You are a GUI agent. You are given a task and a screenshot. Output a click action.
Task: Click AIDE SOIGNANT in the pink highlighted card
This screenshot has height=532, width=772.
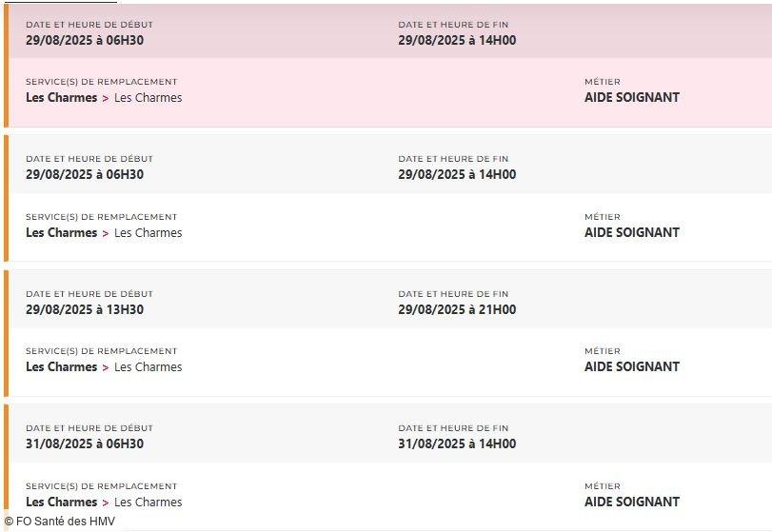631,98
